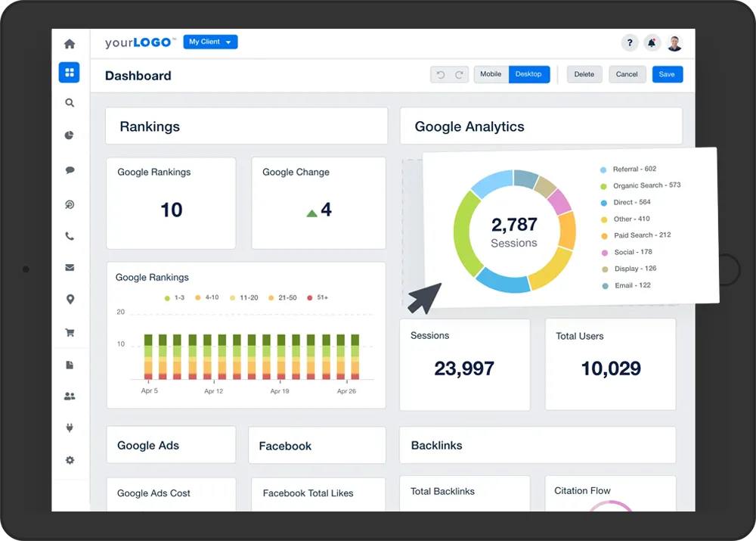Click the help question mark icon
The height and width of the screenshot is (541, 756).
click(x=629, y=43)
